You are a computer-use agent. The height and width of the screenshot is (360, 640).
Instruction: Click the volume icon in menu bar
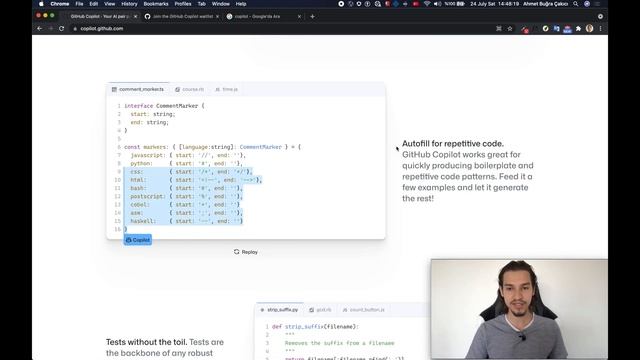click(438, 4)
